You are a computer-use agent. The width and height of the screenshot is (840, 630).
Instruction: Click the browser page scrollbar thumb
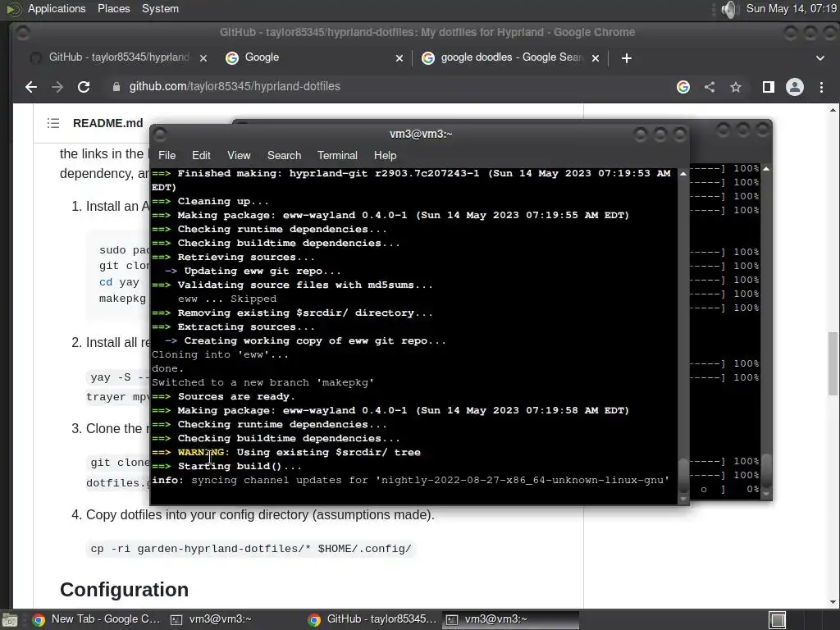point(833,363)
